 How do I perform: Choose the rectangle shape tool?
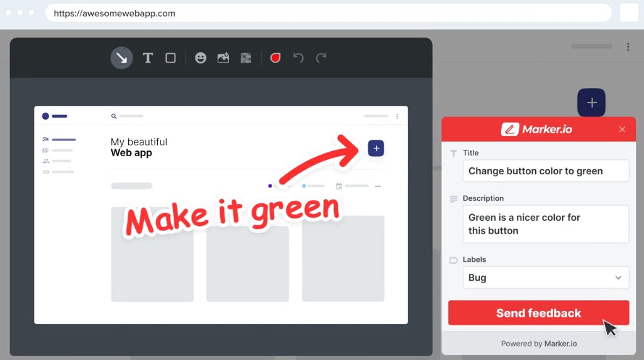pos(170,58)
